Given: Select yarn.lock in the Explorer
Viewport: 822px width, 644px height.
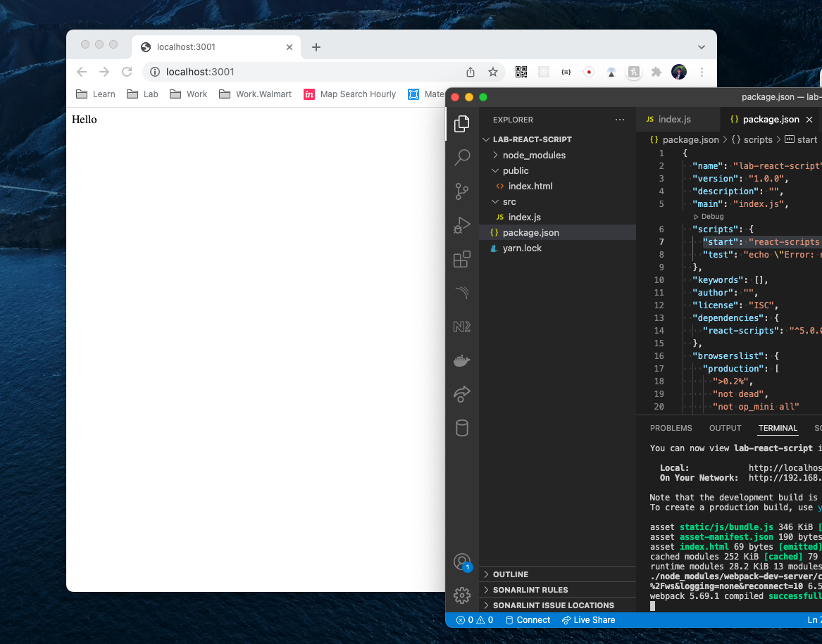Looking at the screenshot, I should [522, 248].
